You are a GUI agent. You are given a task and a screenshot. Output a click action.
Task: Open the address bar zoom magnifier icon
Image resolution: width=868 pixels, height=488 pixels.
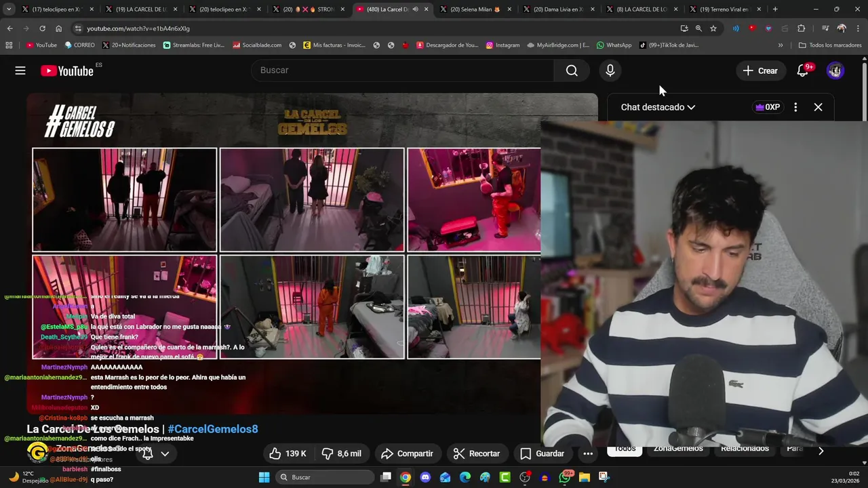click(x=698, y=28)
